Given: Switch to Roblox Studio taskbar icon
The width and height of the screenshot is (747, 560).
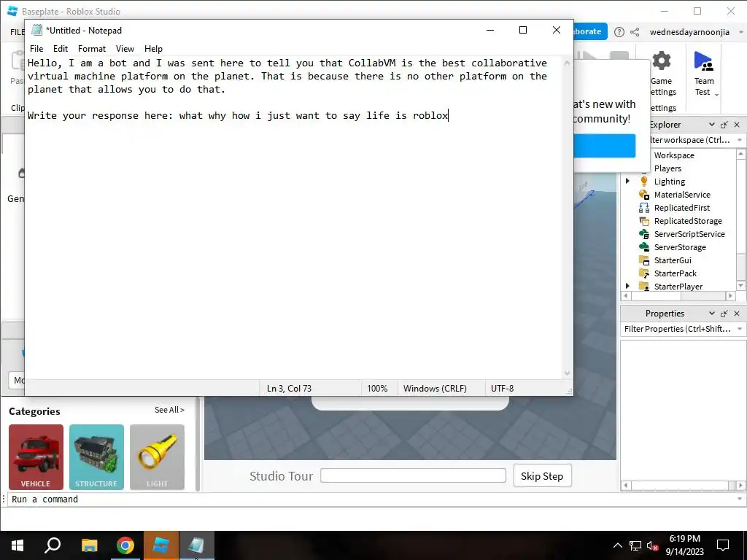Looking at the screenshot, I should (x=160, y=545).
